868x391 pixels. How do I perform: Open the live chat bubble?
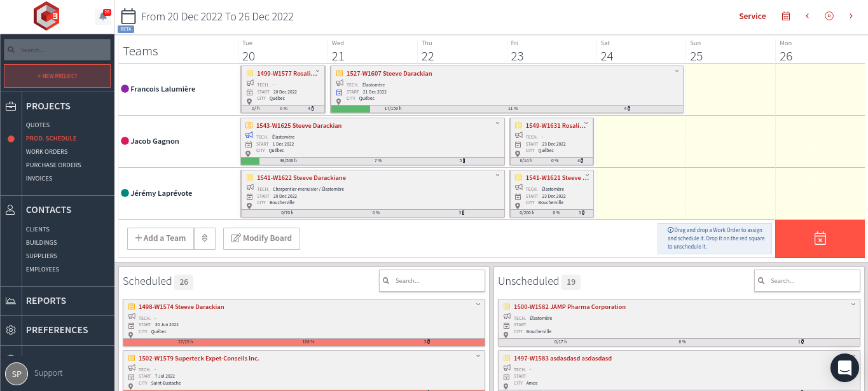(x=844, y=367)
